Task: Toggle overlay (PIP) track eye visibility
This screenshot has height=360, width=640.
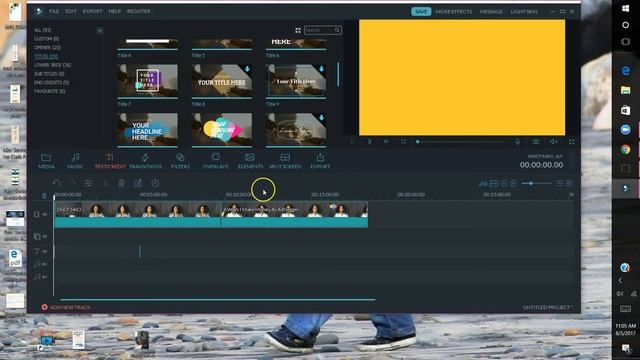Action: [x=45, y=236]
